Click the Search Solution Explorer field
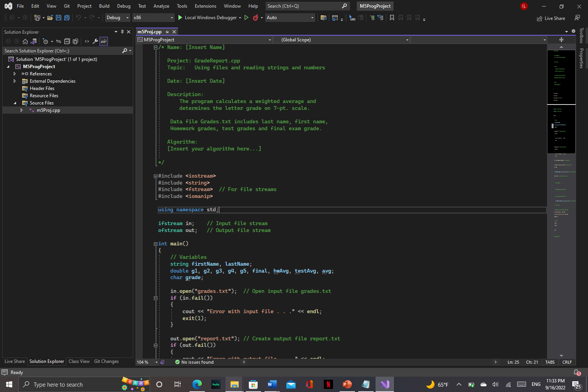This screenshot has height=392, width=588. pos(62,51)
